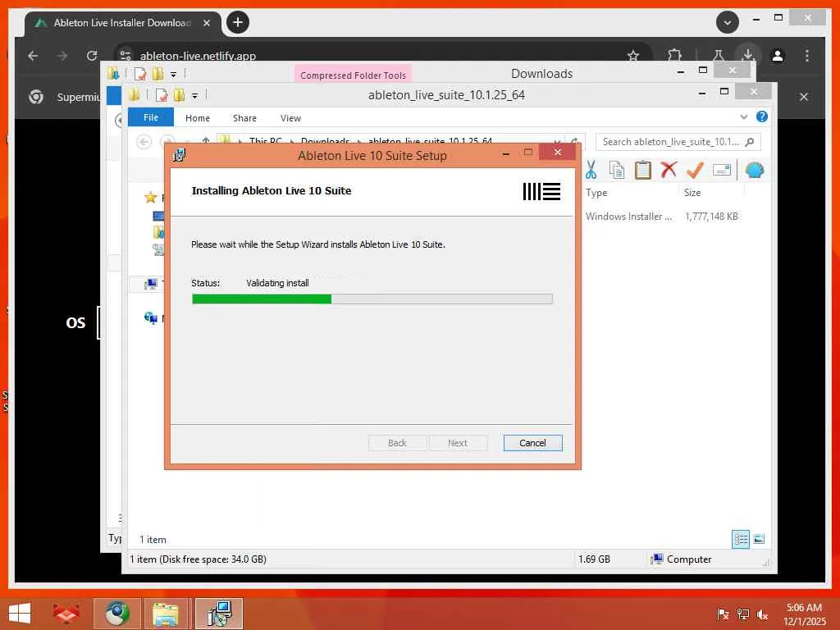Sort by the Type column header

(596, 192)
